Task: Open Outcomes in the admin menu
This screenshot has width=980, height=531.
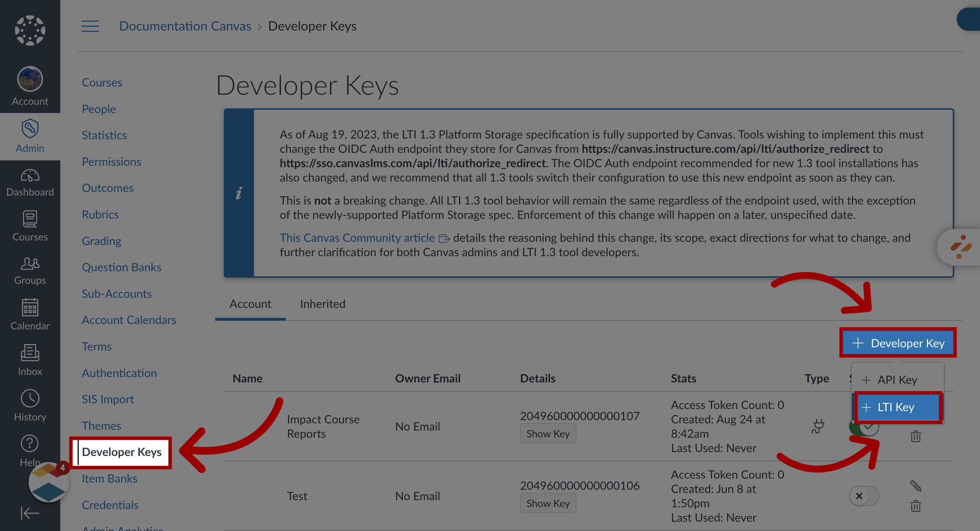Action: [108, 188]
